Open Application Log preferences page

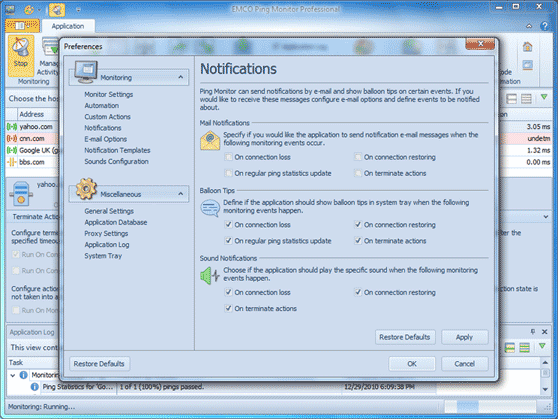(x=107, y=245)
